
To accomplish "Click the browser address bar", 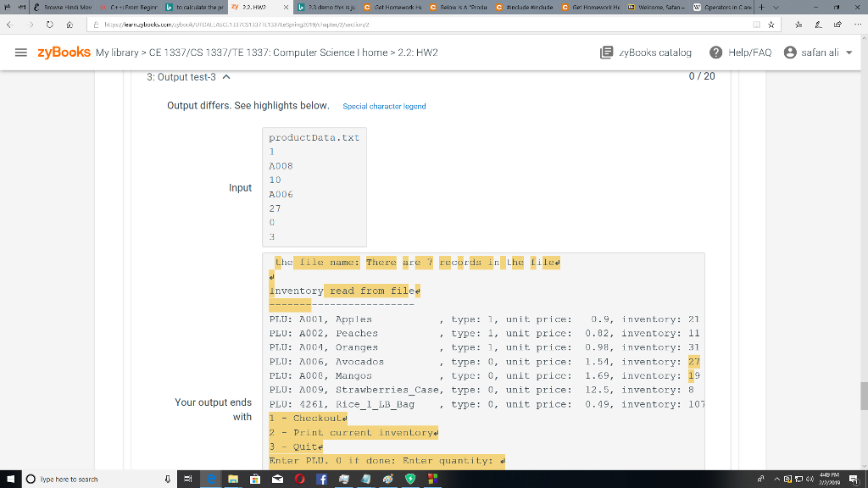I will tap(339, 25).
